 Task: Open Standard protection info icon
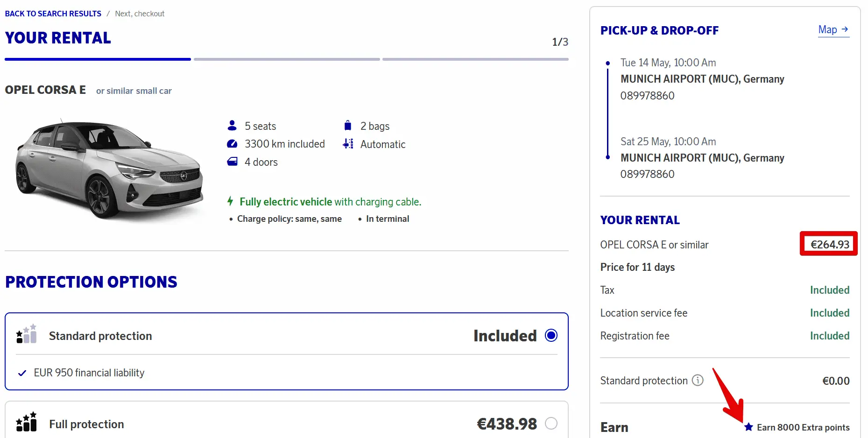(x=698, y=380)
